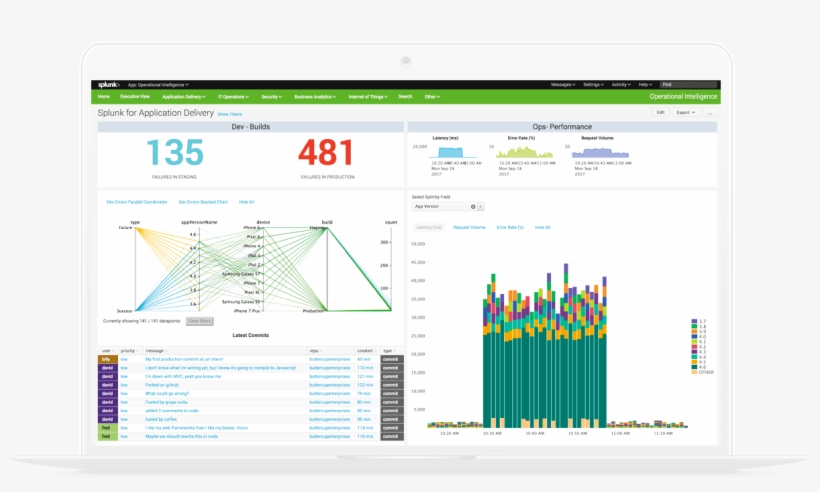This screenshot has height=492, width=820.
Task: Select the Latency (ms) chart toggle
Action: [x=429, y=227]
